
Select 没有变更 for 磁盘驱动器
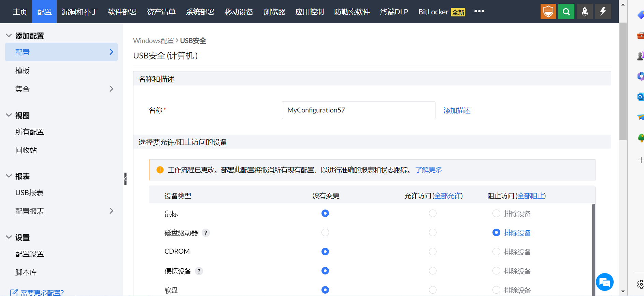click(325, 232)
